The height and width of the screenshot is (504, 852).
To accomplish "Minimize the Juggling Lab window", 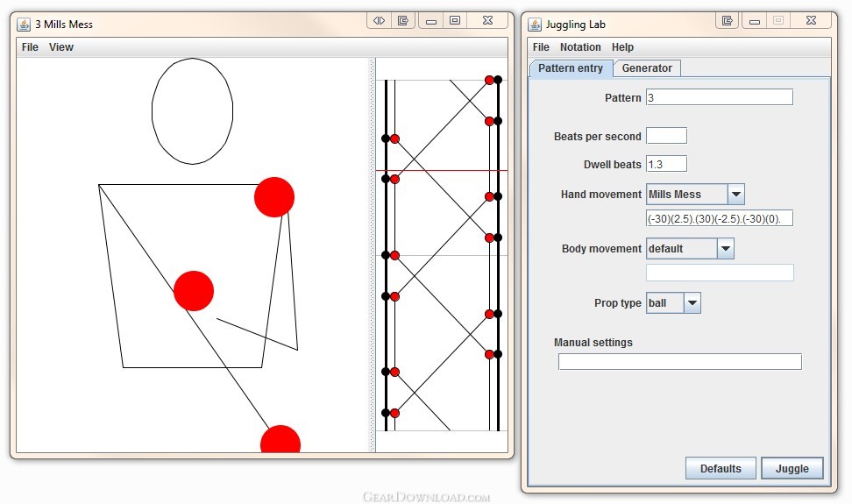I will coord(755,21).
